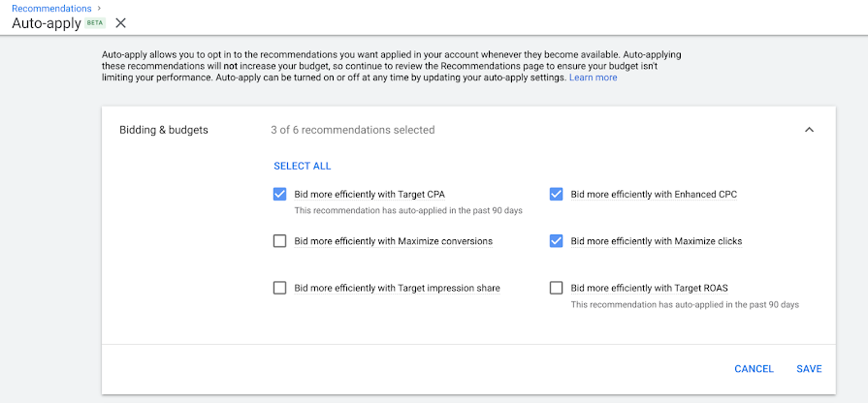Viewport: 868px width, 403px height.
Task: Save the auto-apply settings
Action: (x=809, y=369)
